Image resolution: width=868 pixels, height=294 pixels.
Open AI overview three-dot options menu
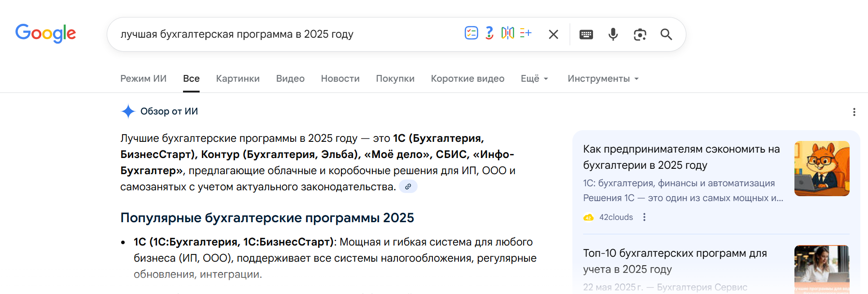(x=854, y=112)
